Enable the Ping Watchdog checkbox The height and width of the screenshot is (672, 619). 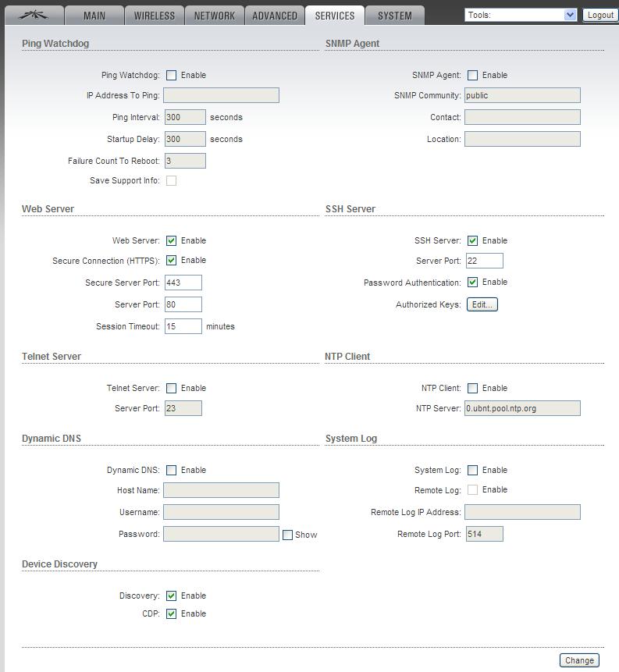(172, 76)
